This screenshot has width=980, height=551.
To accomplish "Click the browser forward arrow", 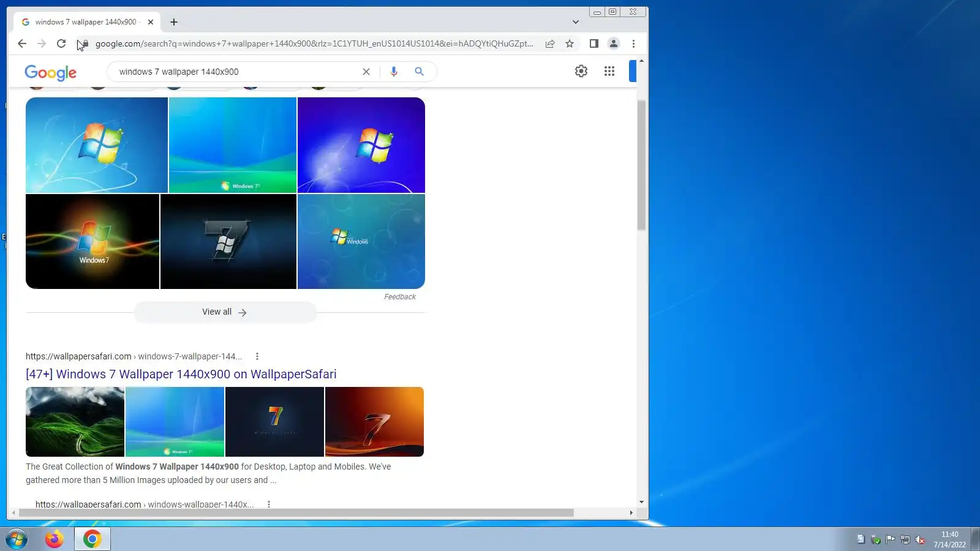I will coord(42,43).
